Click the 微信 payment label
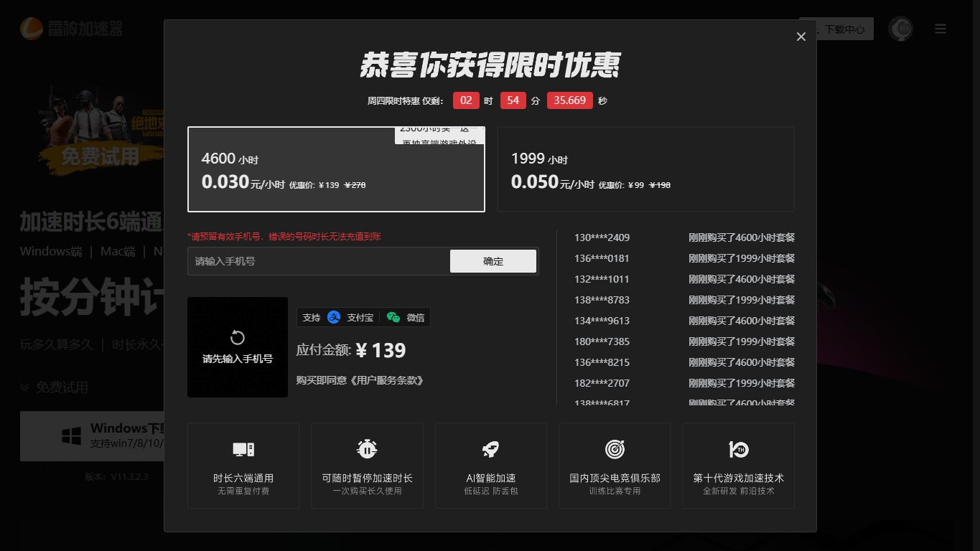 point(416,318)
